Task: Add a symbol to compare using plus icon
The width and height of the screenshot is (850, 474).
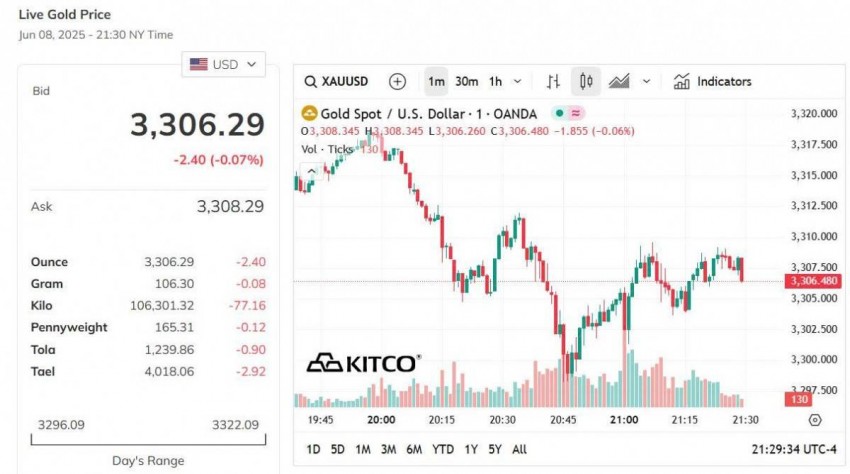Action: pos(398,82)
